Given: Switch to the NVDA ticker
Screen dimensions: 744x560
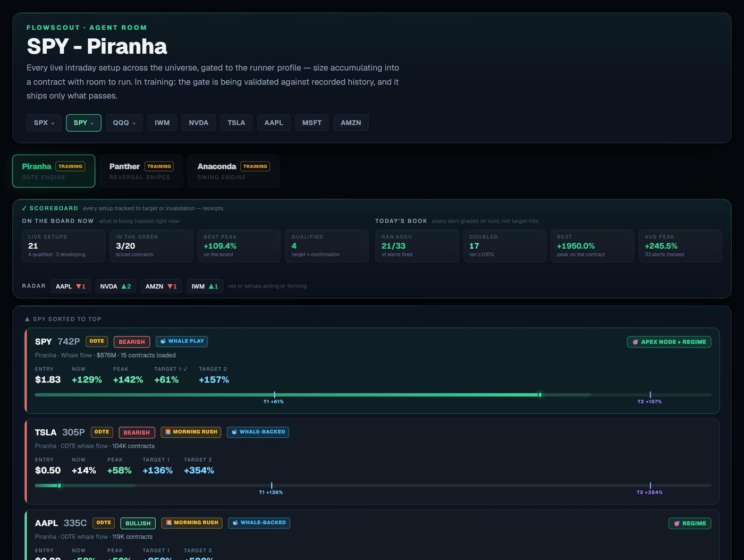Looking at the screenshot, I should pos(199,123).
